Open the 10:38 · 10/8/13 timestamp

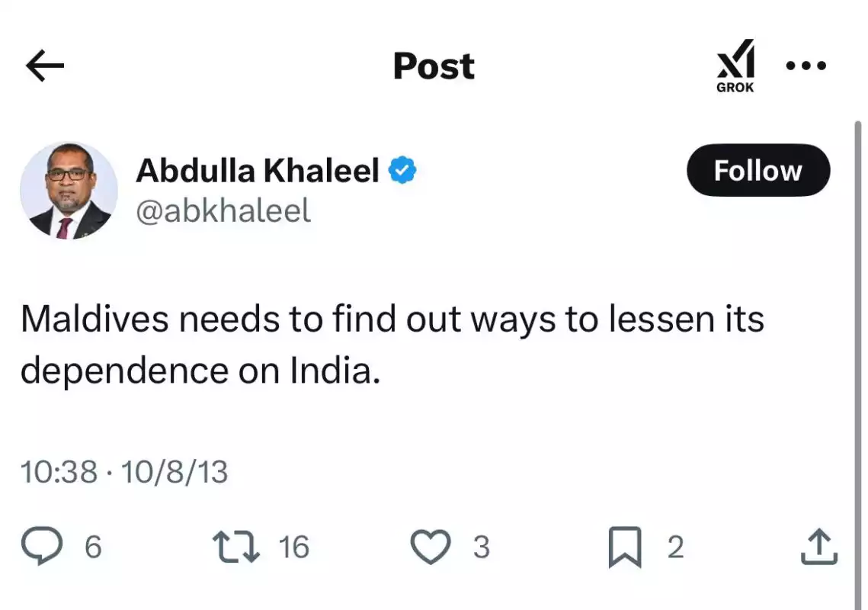[124, 472]
